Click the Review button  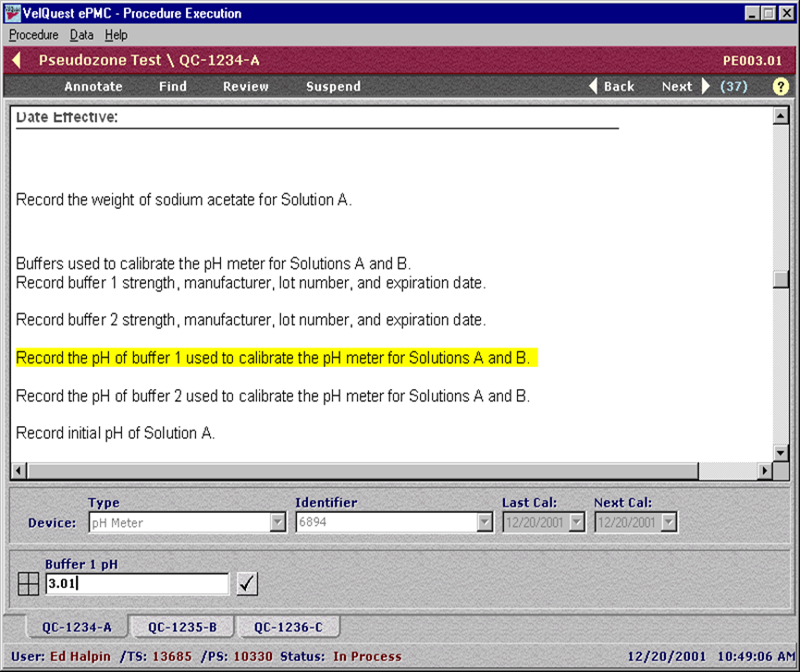click(246, 86)
